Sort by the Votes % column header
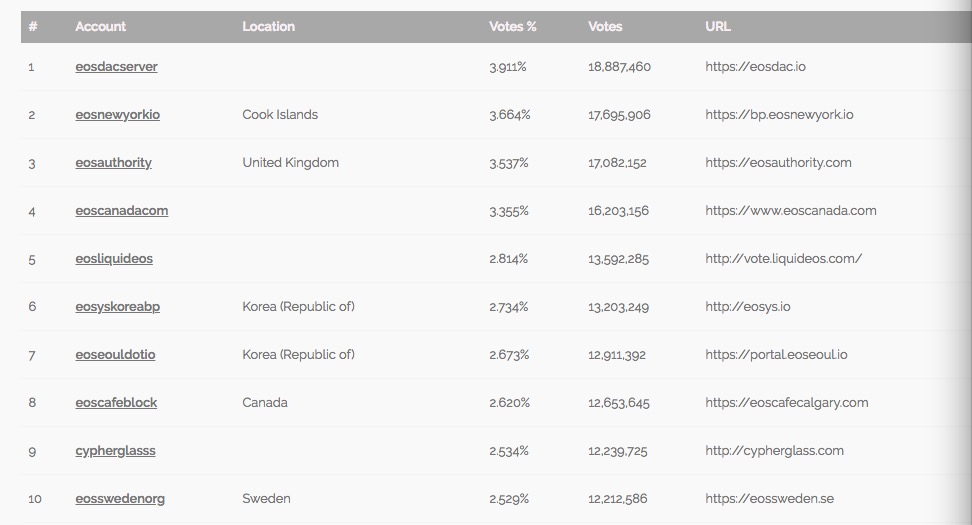The image size is (972, 525). pyautogui.click(x=512, y=27)
